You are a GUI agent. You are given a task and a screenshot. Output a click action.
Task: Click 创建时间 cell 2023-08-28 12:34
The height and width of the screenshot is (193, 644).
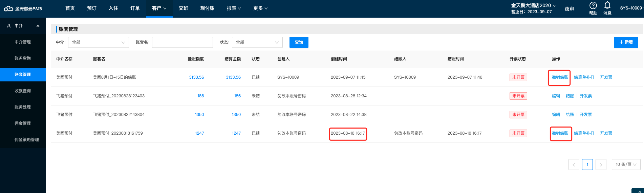(x=349, y=96)
